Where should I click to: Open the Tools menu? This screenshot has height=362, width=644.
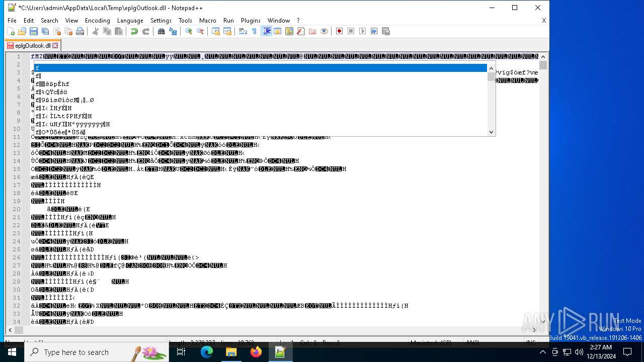[x=185, y=21]
